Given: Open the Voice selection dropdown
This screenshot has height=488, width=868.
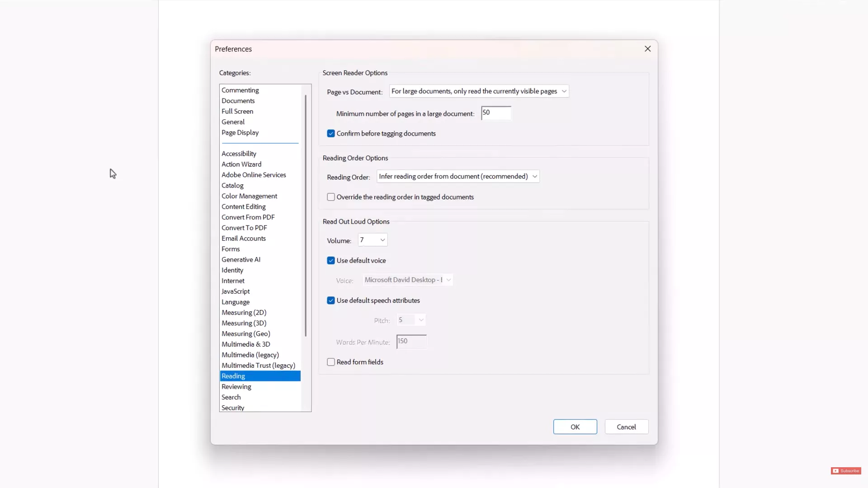Looking at the screenshot, I should (x=448, y=280).
